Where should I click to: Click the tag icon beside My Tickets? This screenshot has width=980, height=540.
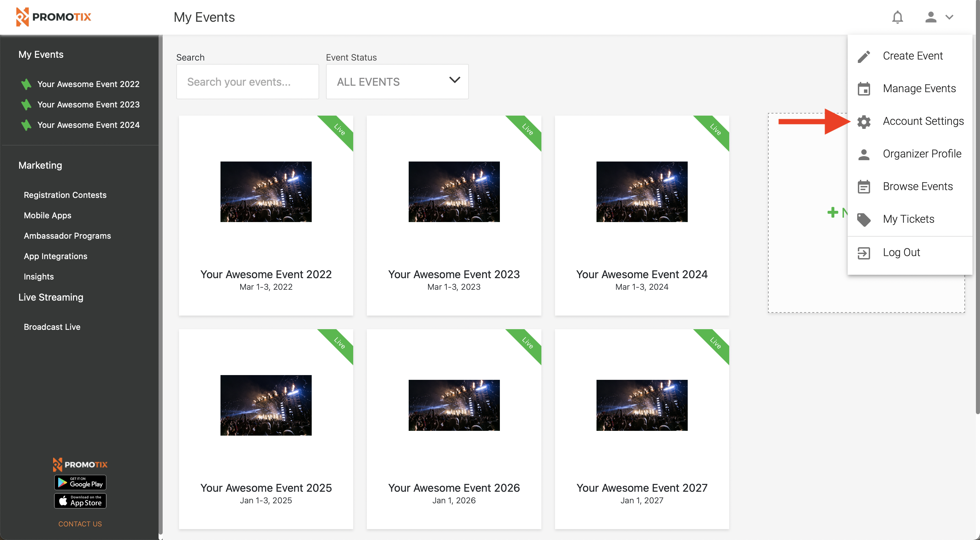[864, 219]
